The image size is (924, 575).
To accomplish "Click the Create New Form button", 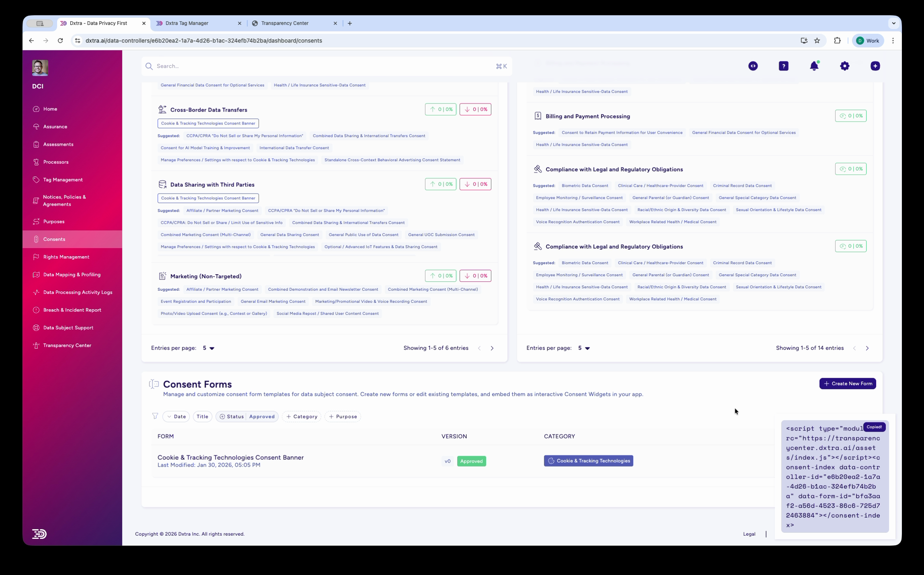I will (x=847, y=383).
